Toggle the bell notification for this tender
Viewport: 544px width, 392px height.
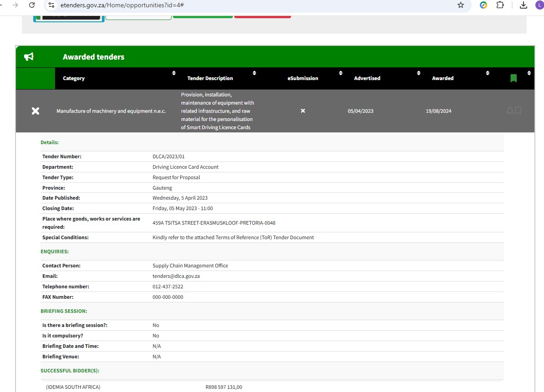509,111
